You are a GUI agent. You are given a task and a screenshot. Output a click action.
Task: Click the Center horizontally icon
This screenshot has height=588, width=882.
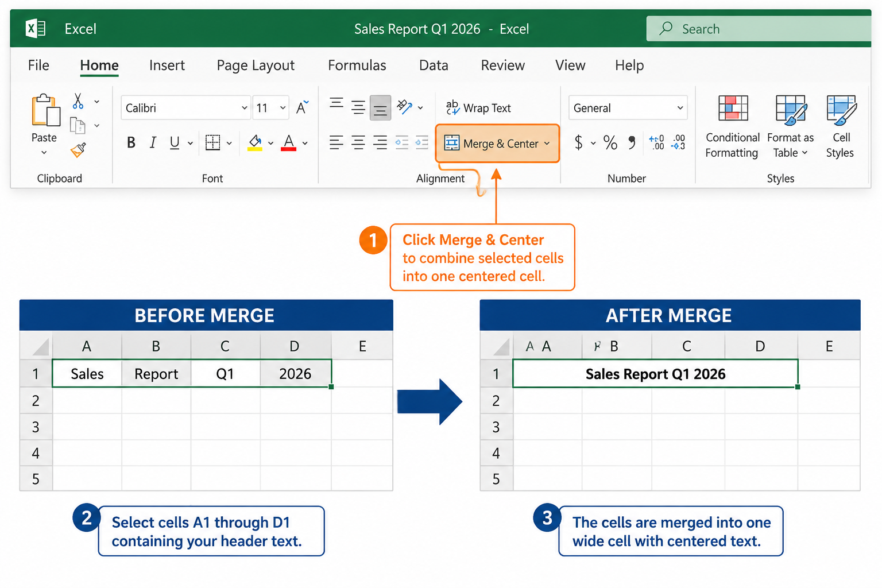click(x=358, y=142)
